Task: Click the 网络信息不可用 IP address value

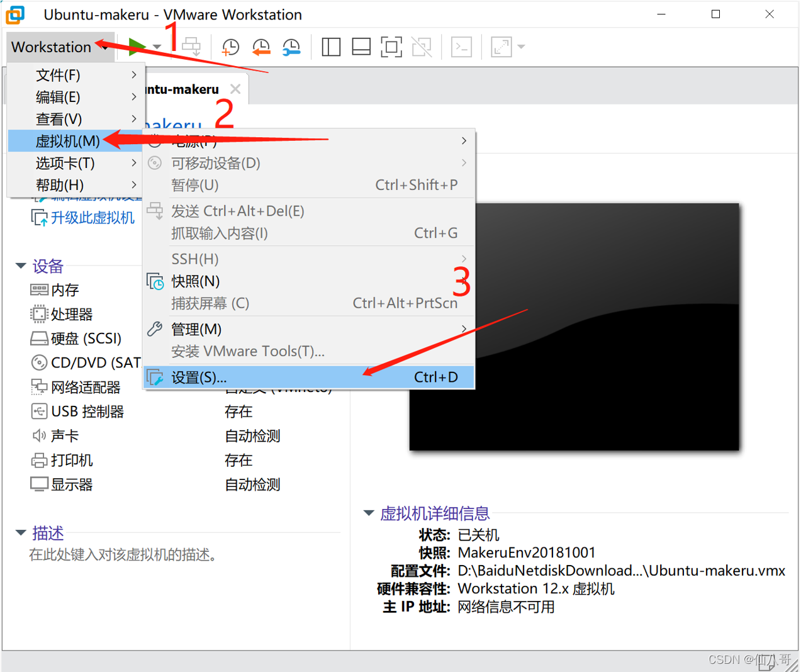Action: pos(506,607)
